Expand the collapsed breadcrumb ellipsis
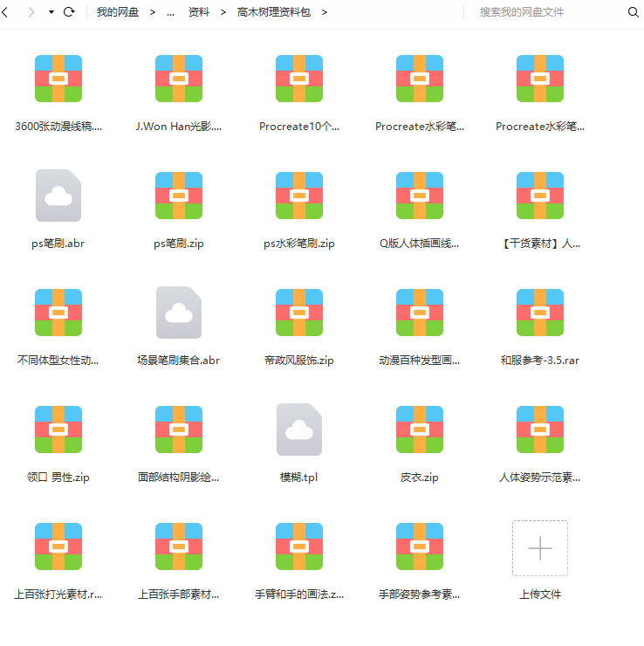The image size is (644, 646). [x=169, y=12]
